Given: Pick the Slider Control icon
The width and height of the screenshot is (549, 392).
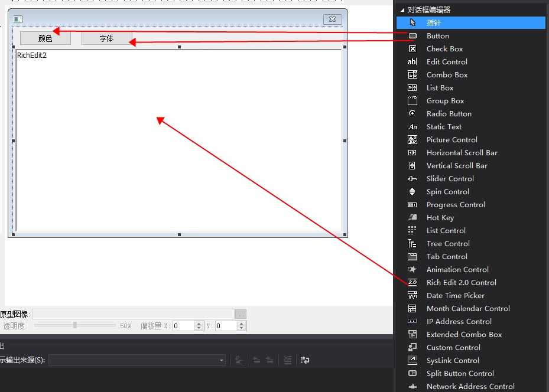Looking at the screenshot, I should (x=412, y=179).
